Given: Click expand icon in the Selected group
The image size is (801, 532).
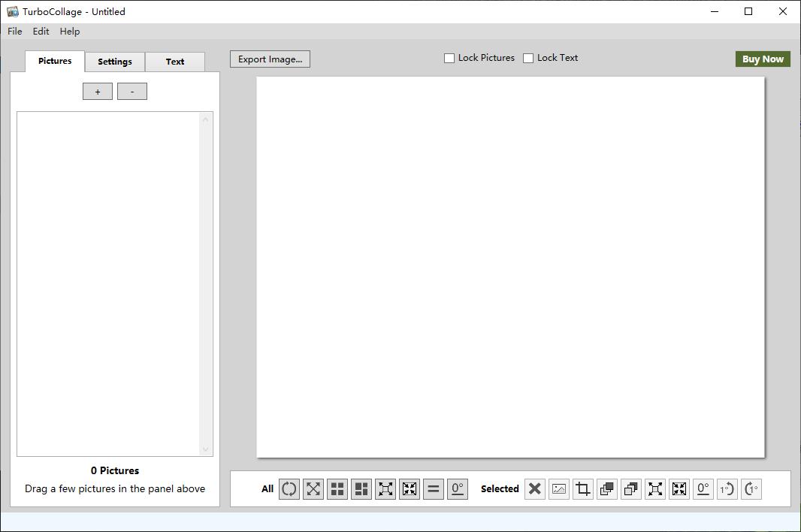Looking at the screenshot, I should tap(655, 489).
